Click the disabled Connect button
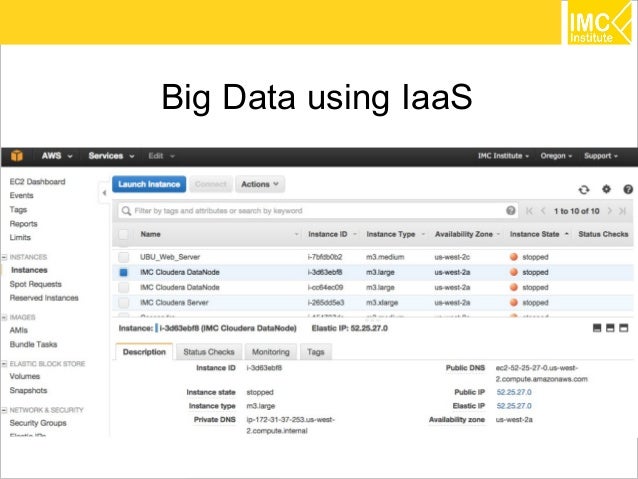The width and height of the screenshot is (638, 479). (211, 184)
